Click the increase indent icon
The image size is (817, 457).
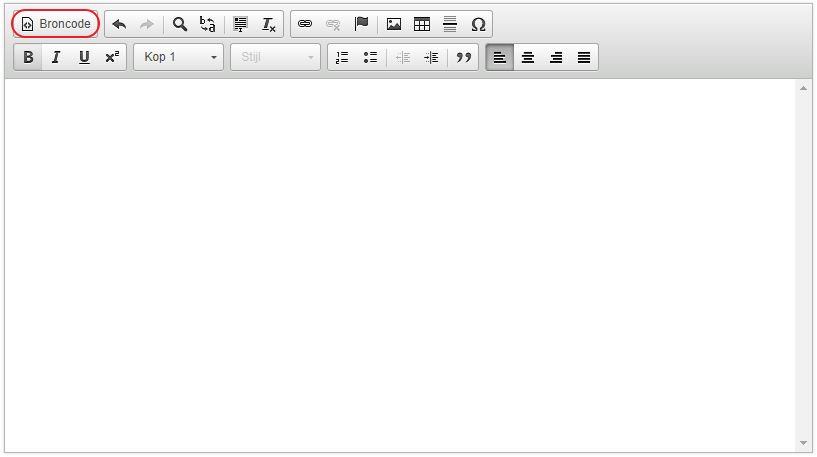click(431, 57)
